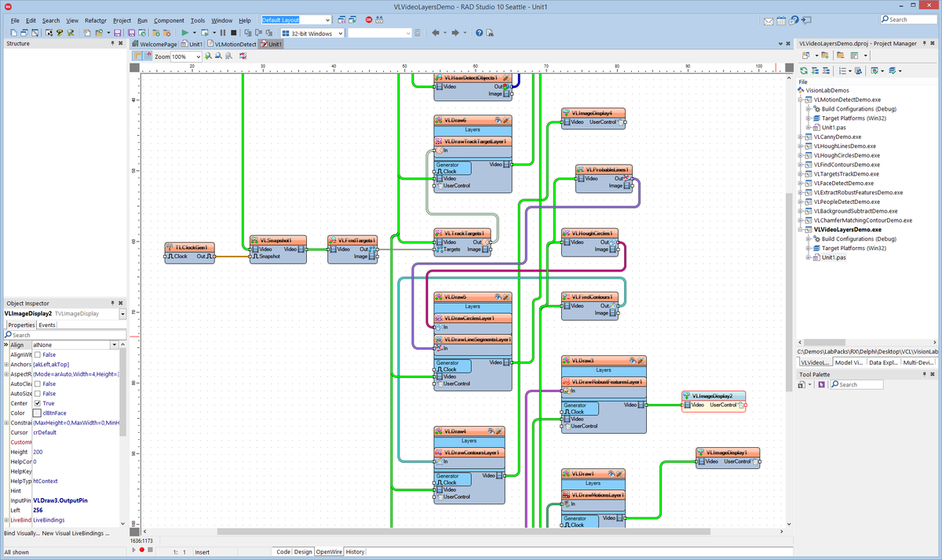Enable AutoSize in the Object Inspector

[x=37, y=393]
